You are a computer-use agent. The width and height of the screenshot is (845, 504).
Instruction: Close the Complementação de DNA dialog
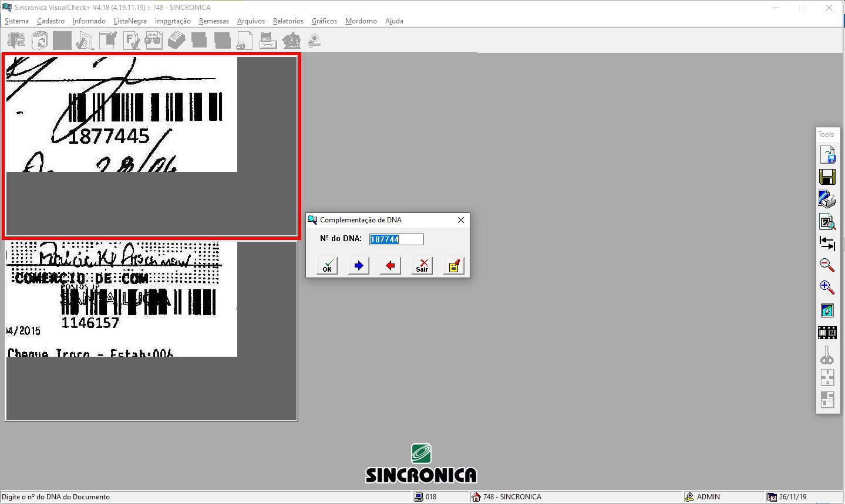pyautogui.click(x=461, y=220)
